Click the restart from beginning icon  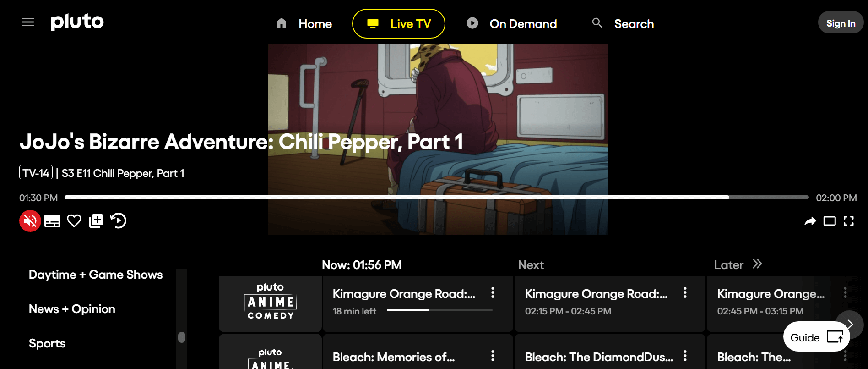coord(118,221)
